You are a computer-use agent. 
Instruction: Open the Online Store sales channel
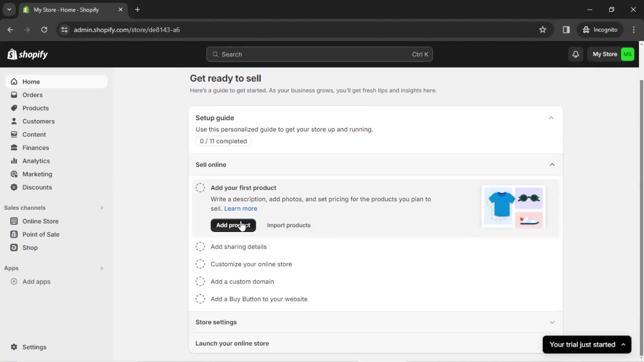(41, 221)
